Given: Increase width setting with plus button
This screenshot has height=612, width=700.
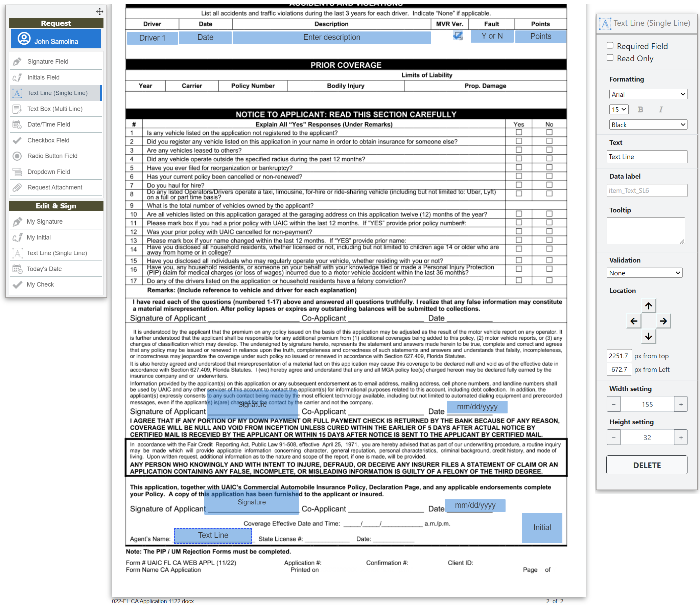Looking at the screenshot, I should 680,405.
